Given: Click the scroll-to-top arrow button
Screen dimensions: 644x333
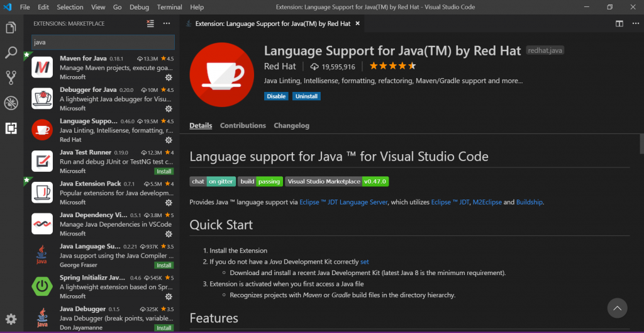Looking at the screenshot, I should click(617, 308).
